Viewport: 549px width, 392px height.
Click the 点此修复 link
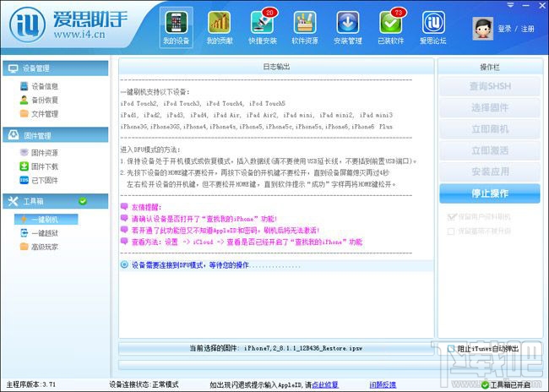[325, 384]
